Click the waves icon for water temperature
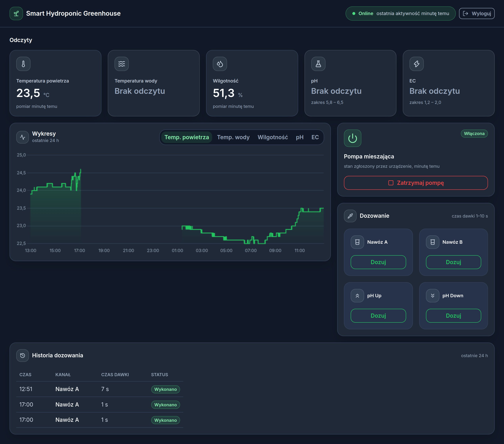This screenshot has height=444, width=504. coord(122,64)
